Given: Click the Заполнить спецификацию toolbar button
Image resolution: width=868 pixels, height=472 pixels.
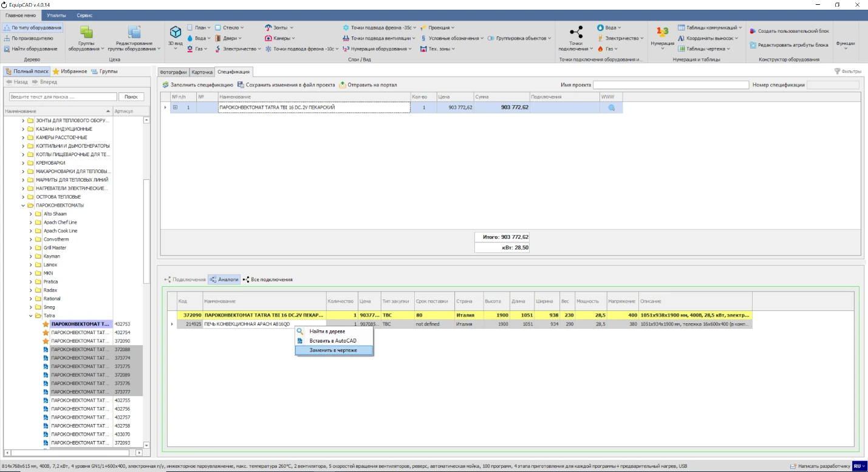Looking at the screenshot, I should click(197, 85).
